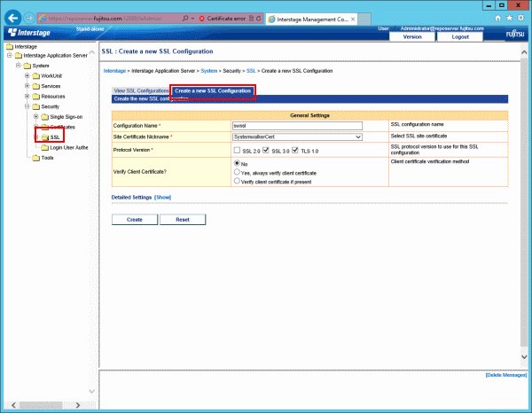This screenshot has width=532, height=413.
Task: Click the main panel scroll down arrow
Action: click(524, 356)
